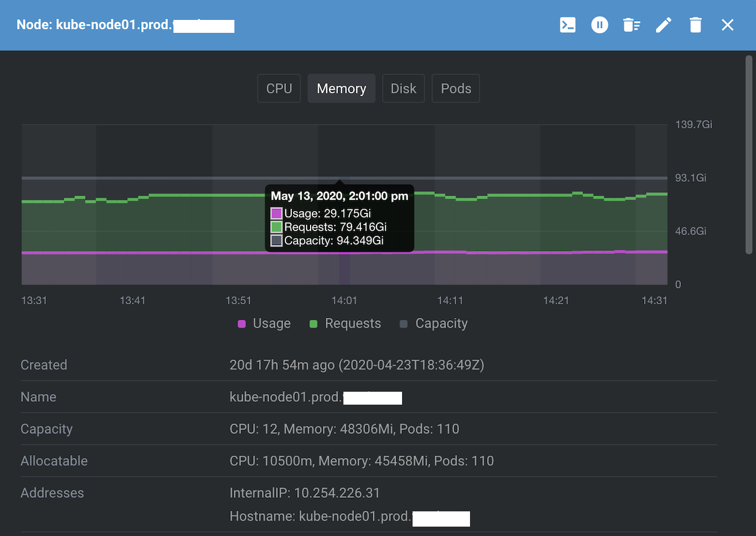Drain the node with sweep icon

tap(631, 25)
